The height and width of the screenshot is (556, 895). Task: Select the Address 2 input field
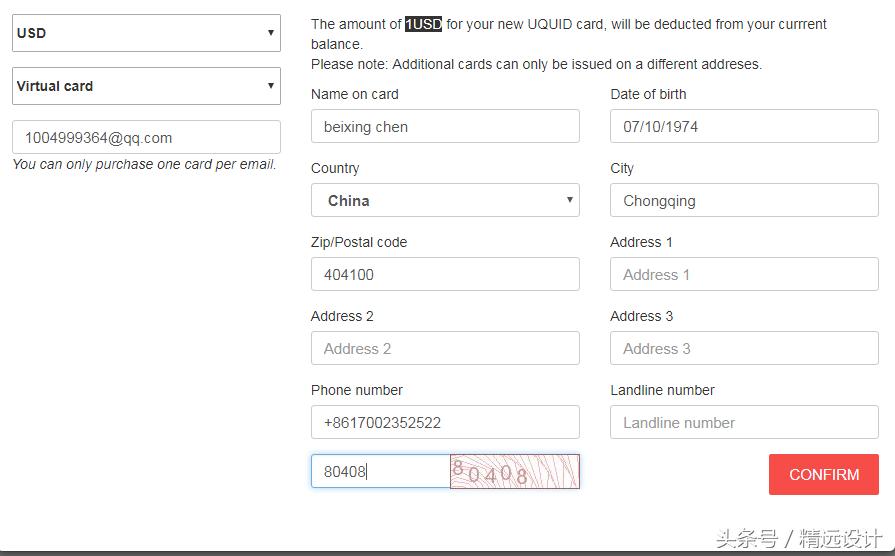[x=445, y=349]
